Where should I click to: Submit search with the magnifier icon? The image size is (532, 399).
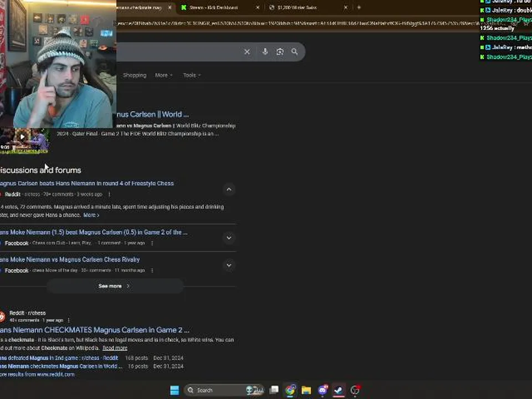(294, 52)
